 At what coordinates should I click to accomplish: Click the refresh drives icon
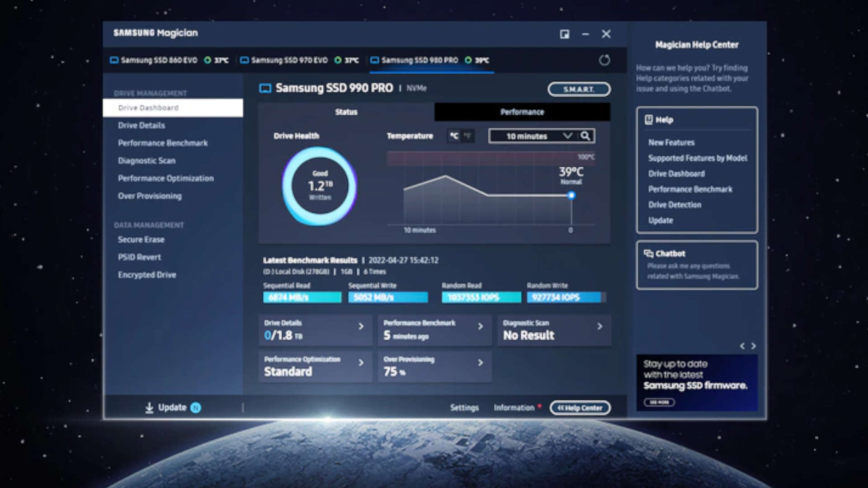coord(604,60)
